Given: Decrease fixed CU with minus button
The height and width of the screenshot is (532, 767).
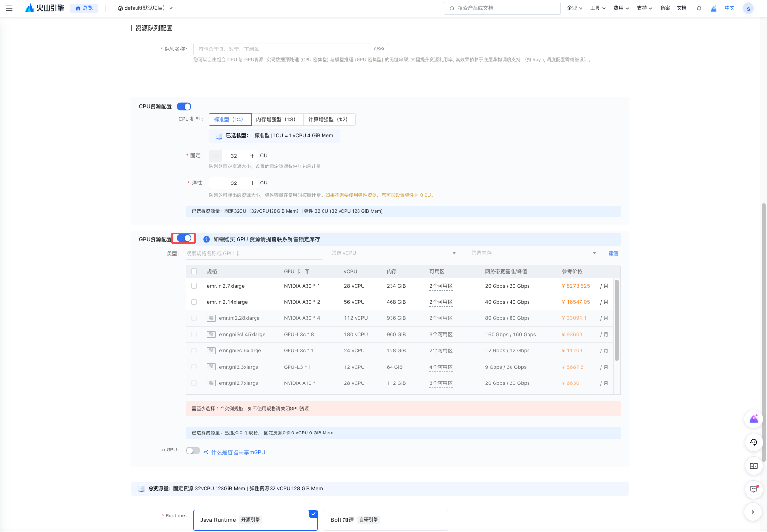Looking at the screenshot, I should (x=216, y=156).
